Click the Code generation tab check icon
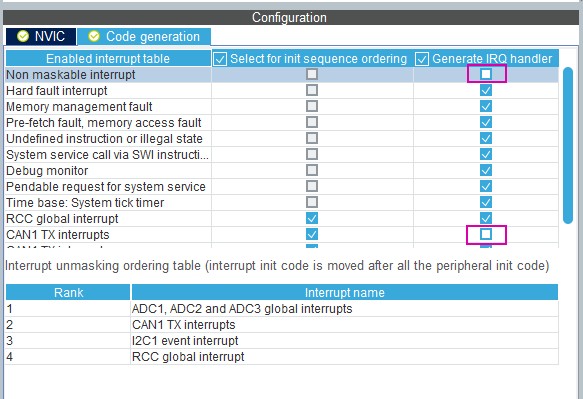This screenshot has width=583, height=399. (x=94, y=36)
